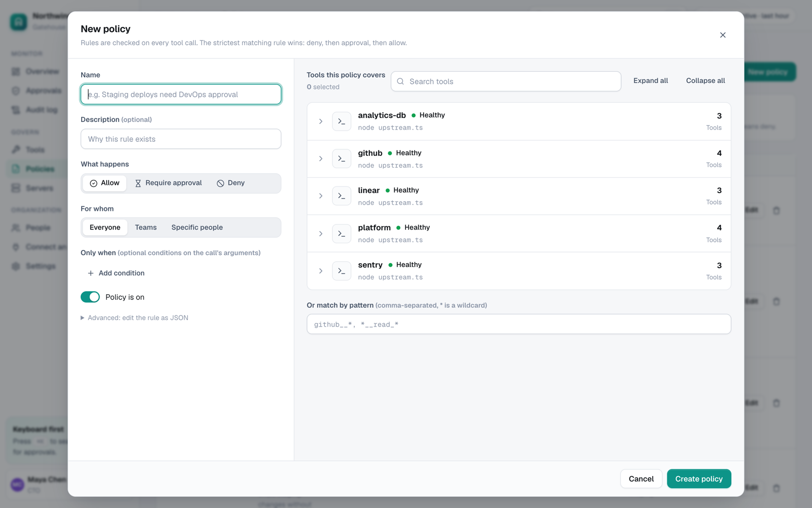Click the Servers sidebar icon in background

pyautogui.click(x=16, y=188)
